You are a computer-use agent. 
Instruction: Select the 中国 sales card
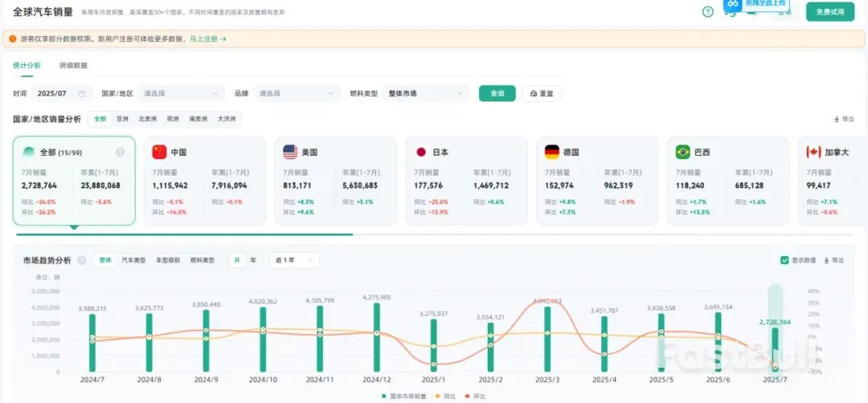point(205,181)
